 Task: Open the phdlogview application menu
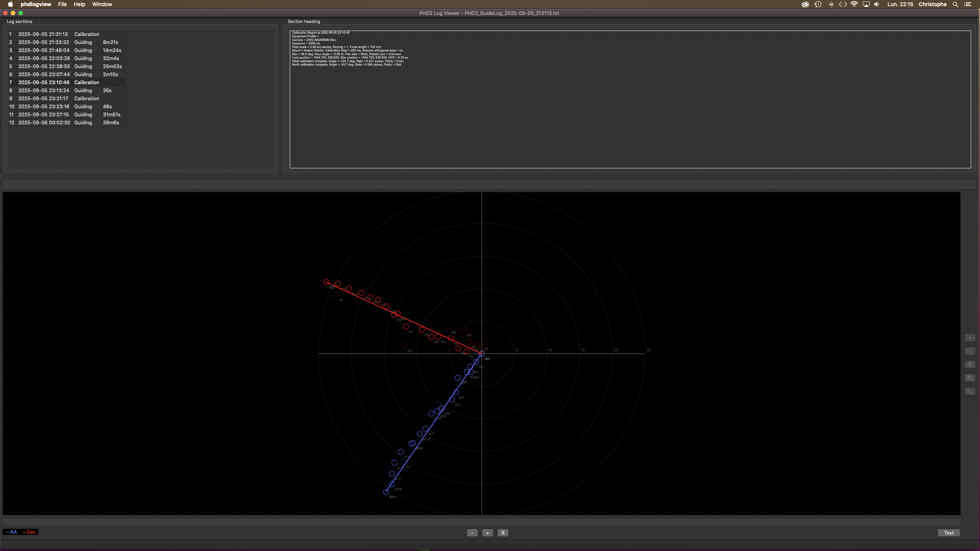pos(36,4)
